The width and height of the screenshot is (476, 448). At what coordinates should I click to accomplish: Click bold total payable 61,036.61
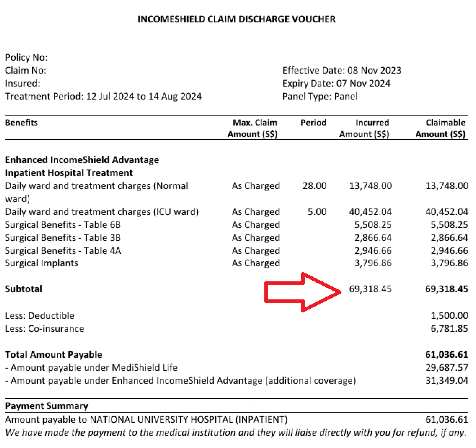point(447,354)
